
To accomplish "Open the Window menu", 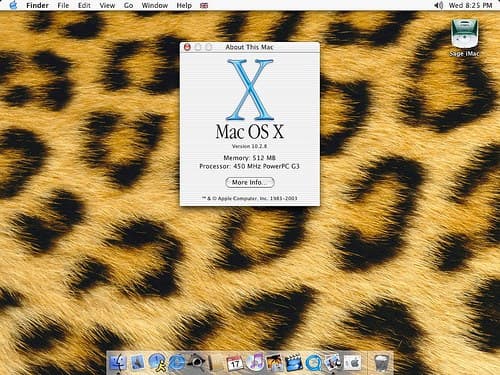I will coord(155,5).
